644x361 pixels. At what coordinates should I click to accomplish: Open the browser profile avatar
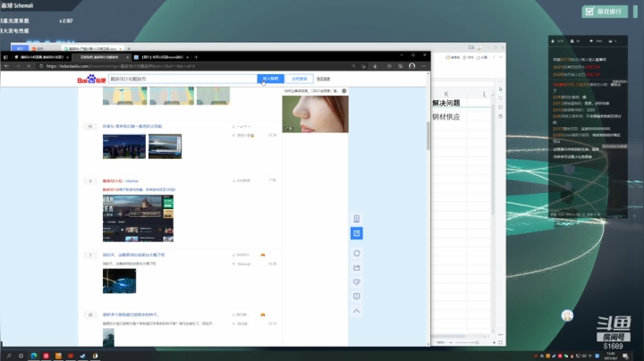[x=412, y=66]
